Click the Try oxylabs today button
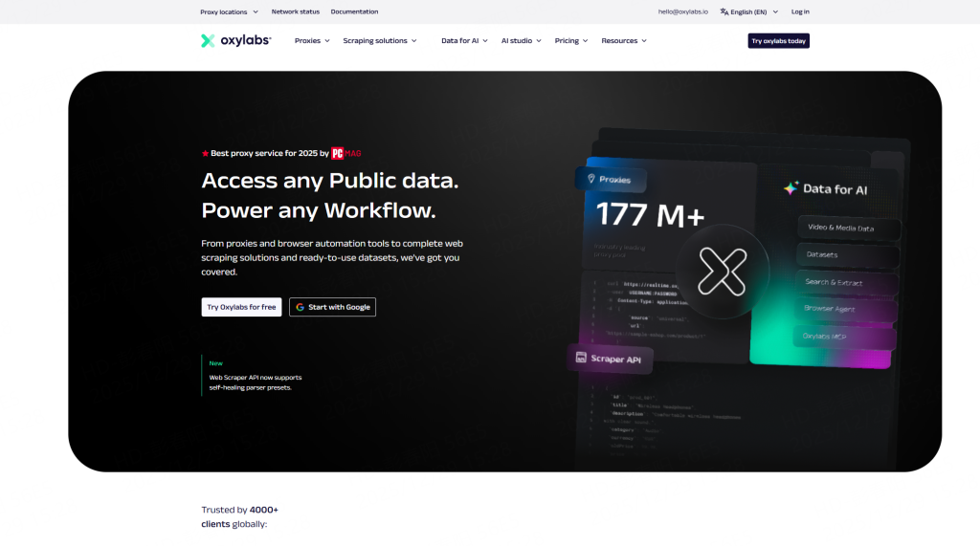Image resolution: width=980 pixels, height=546 pixels. coord(778,41)
